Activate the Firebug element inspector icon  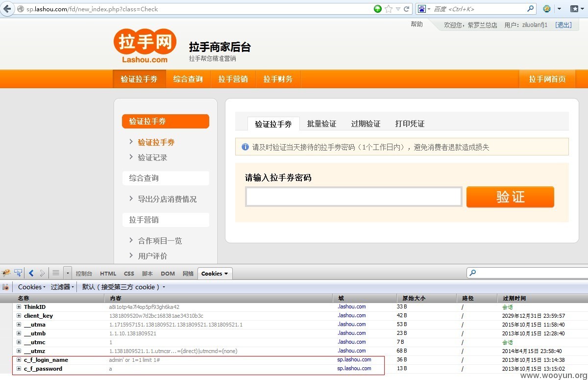tap(18, 273)
